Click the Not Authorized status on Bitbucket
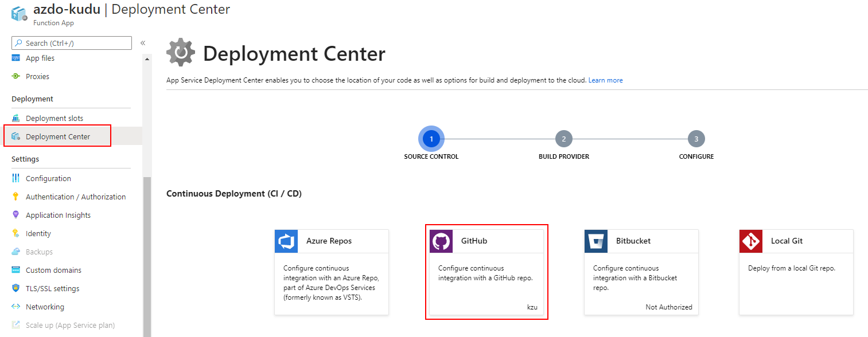Viewport: 868px width, 337px height. (x=669, y=307)
